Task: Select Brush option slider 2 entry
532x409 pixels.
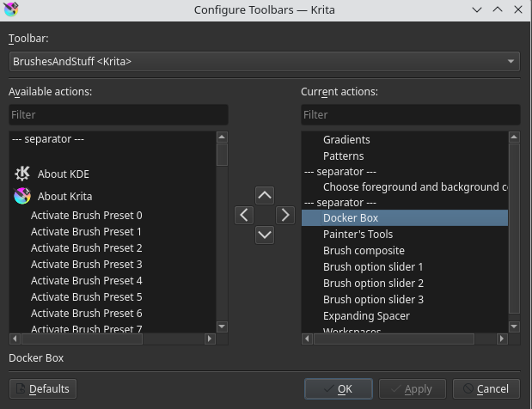Action: (x=373, y=283)
